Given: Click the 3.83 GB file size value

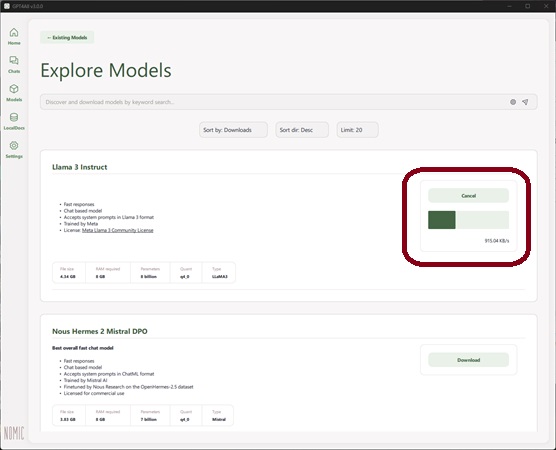Looking at the screenshot, I should tap(67, 420).
